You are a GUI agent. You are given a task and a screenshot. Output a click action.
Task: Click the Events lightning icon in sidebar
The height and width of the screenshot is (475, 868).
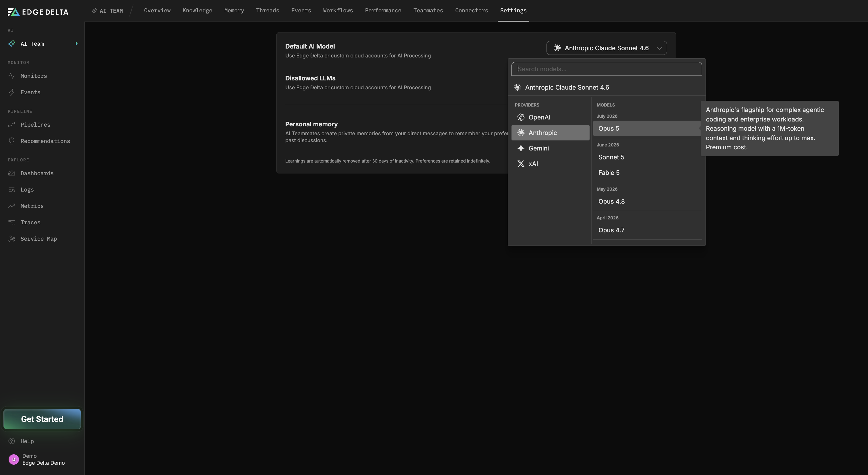click(x=12, y=92)
